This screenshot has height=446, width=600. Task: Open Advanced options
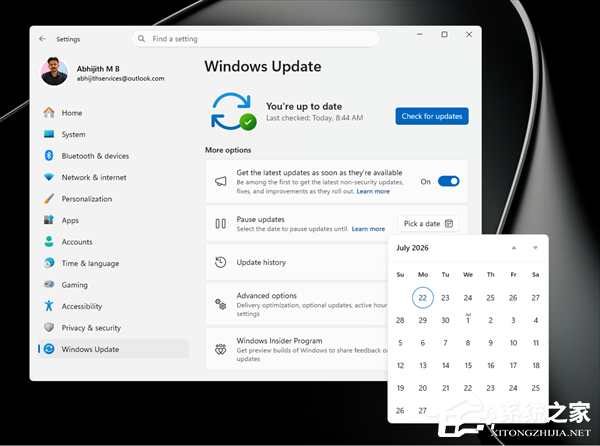click(297, 304)
